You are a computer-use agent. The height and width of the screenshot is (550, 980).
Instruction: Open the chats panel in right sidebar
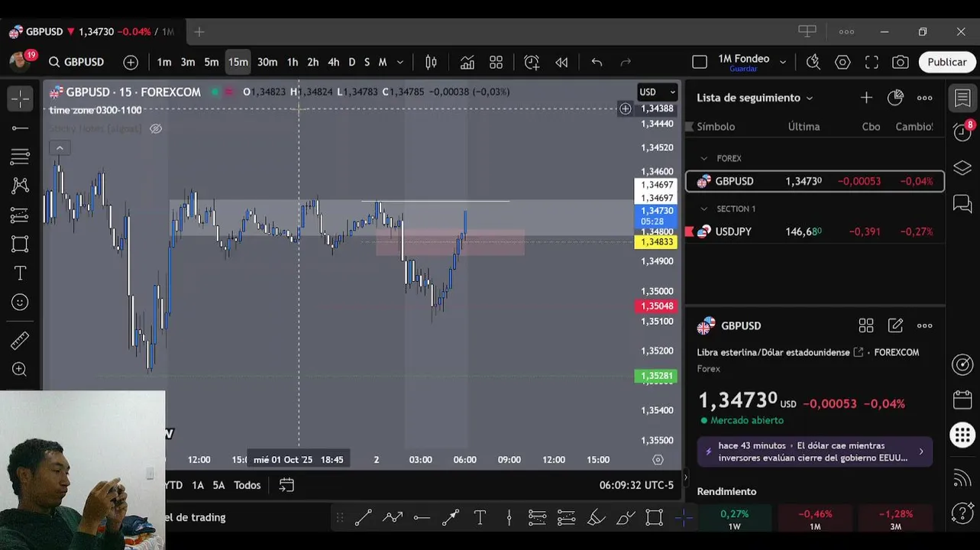coord(962,204)
